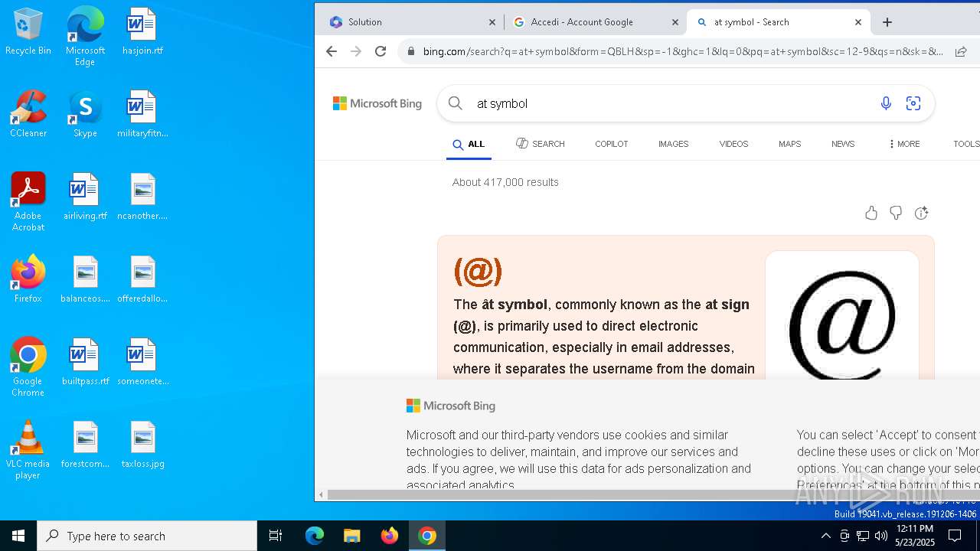Open the COPILOT tab on Bing
The width and height of the screenshot is (980, 551).
coord(611,144)
